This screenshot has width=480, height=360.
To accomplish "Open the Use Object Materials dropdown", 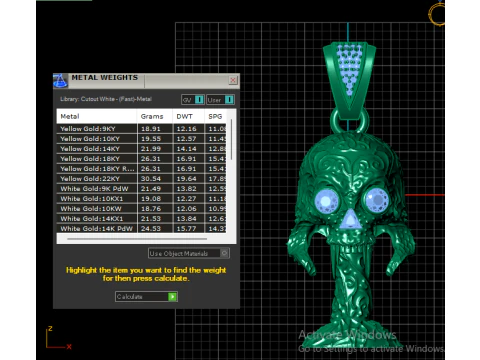I will (x=189, y=253).
